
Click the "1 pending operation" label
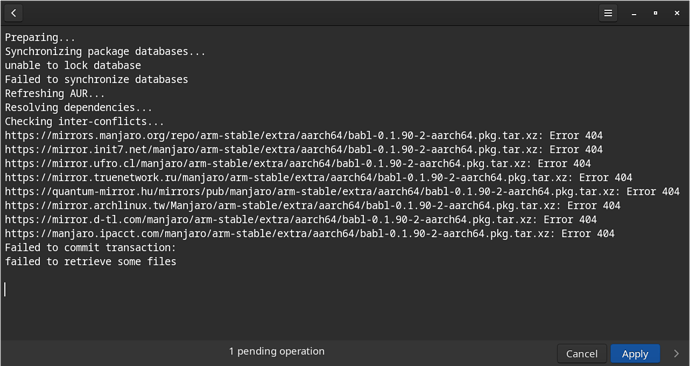point(277,351)
